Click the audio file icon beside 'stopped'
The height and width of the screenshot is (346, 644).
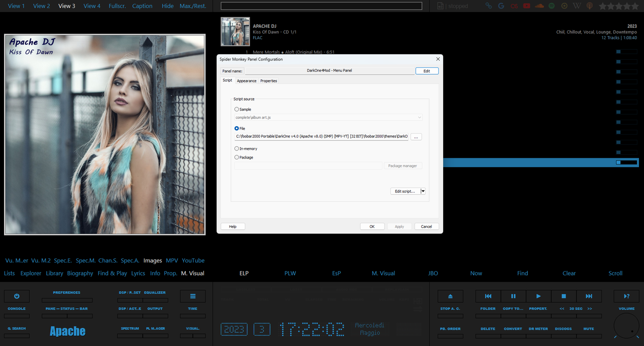pos(440,6)
